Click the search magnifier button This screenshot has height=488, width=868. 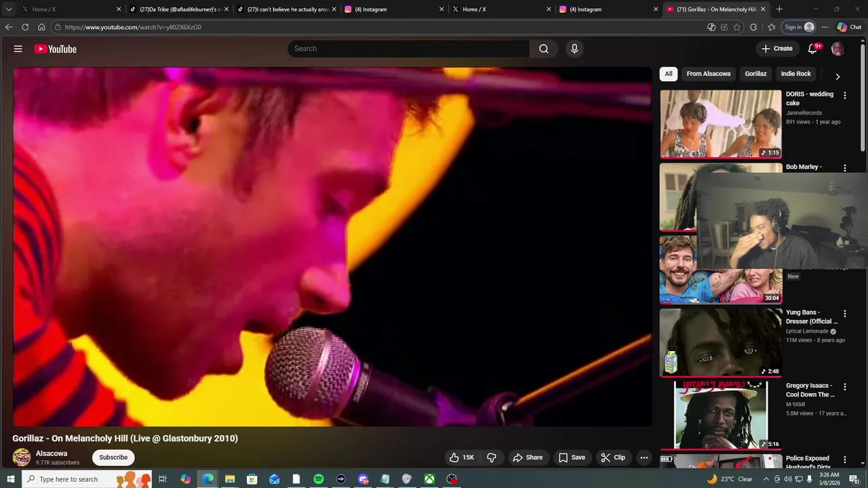pyautogui.click(x=544, y=49)
